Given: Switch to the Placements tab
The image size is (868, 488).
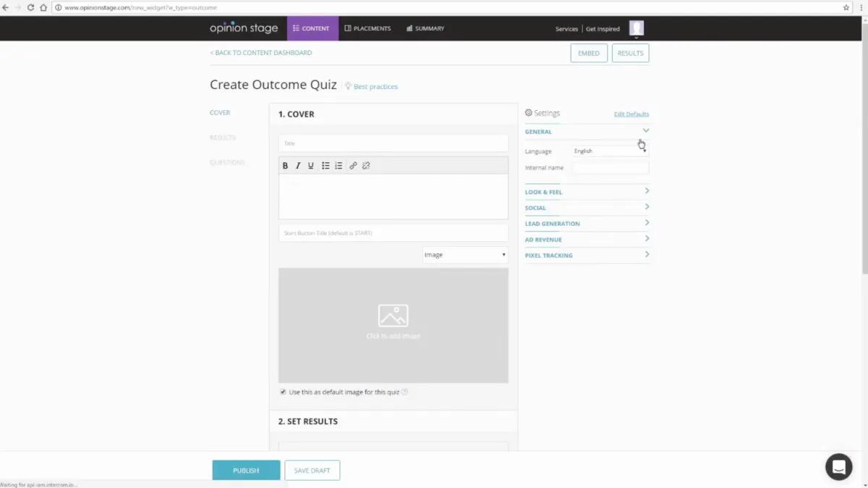Looking at the screenshot, I should (x=367, y=28).
